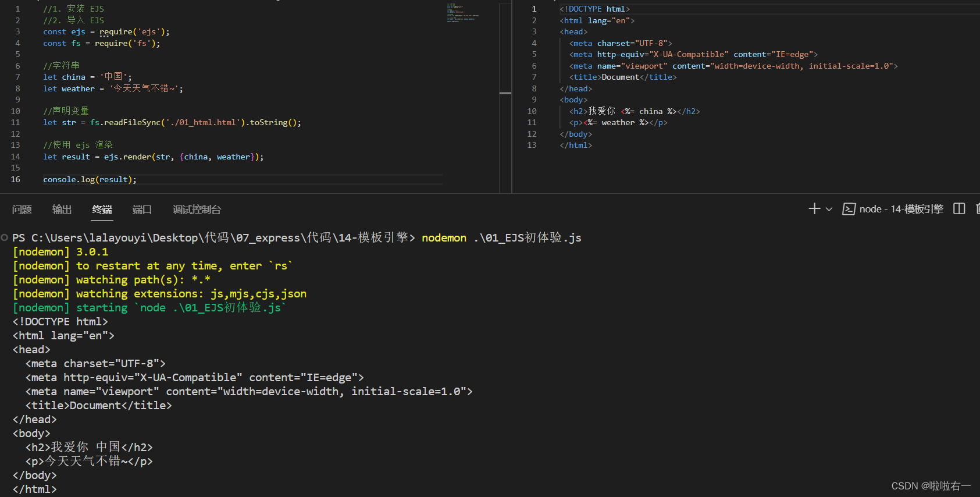The width and height of the screenshot is (980, 497).
Task: Click terminal line [nodemon] starting node
Action: pyautogui.click(x=150, y=307)
